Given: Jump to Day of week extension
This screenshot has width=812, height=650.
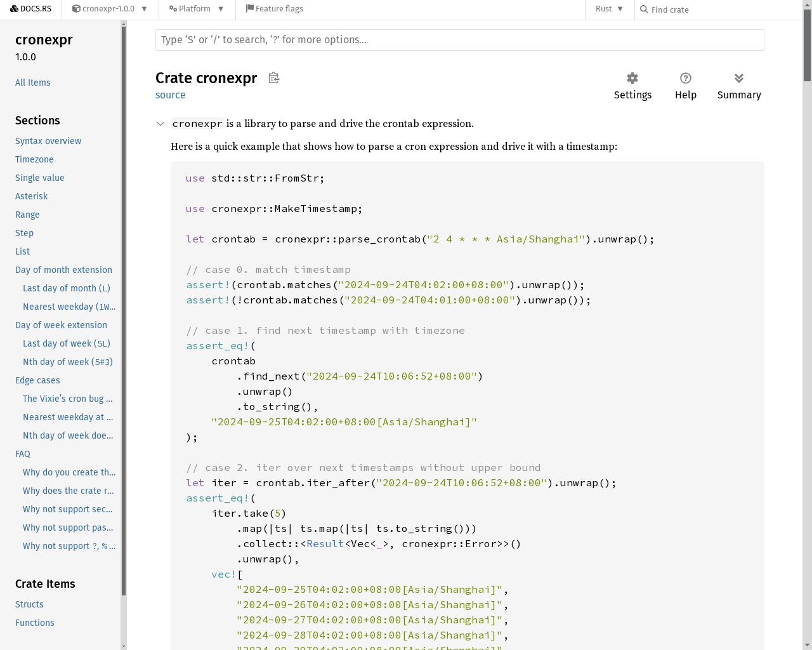Looking at the screenshot, I should [61, 325].
